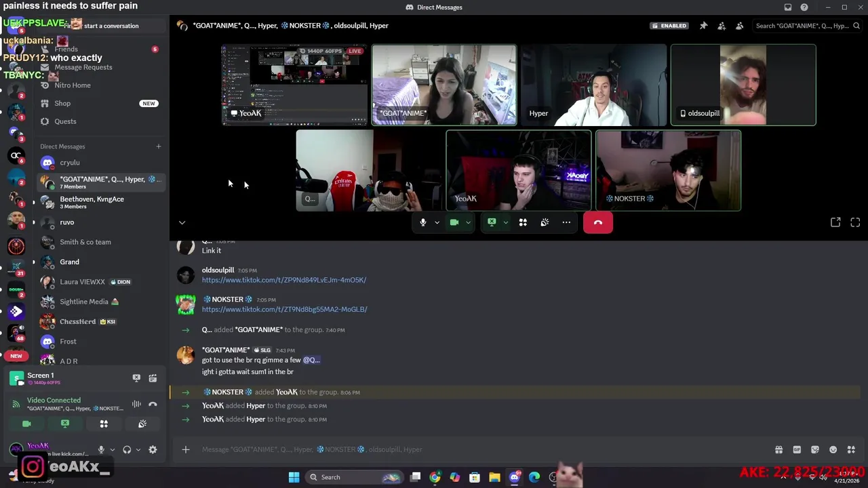Focus the Hyper video tile

[x=594, y=85]
